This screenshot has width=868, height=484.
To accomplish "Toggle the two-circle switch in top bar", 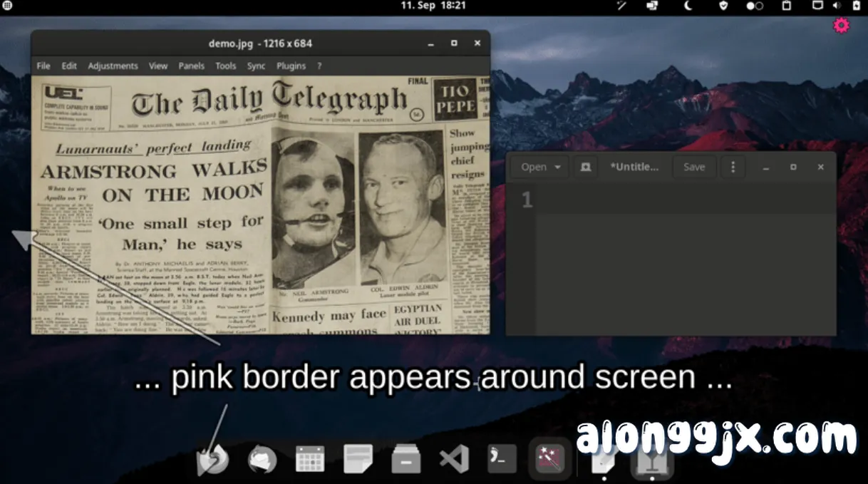I will [755, 6].
